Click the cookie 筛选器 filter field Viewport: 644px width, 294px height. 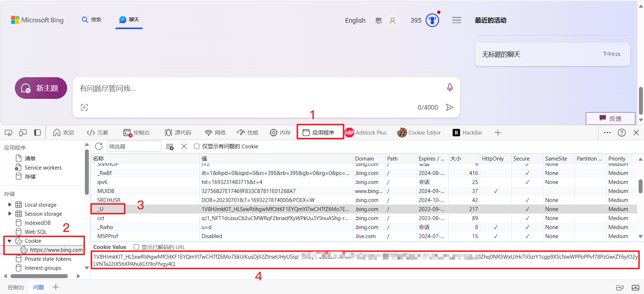click(134, 146)
